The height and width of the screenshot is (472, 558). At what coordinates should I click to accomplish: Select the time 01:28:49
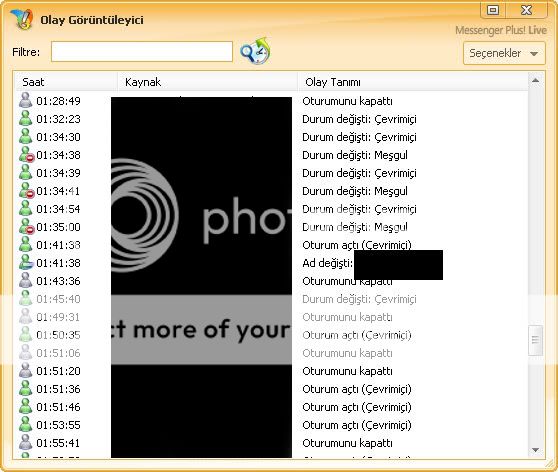(x=58, y=101)
